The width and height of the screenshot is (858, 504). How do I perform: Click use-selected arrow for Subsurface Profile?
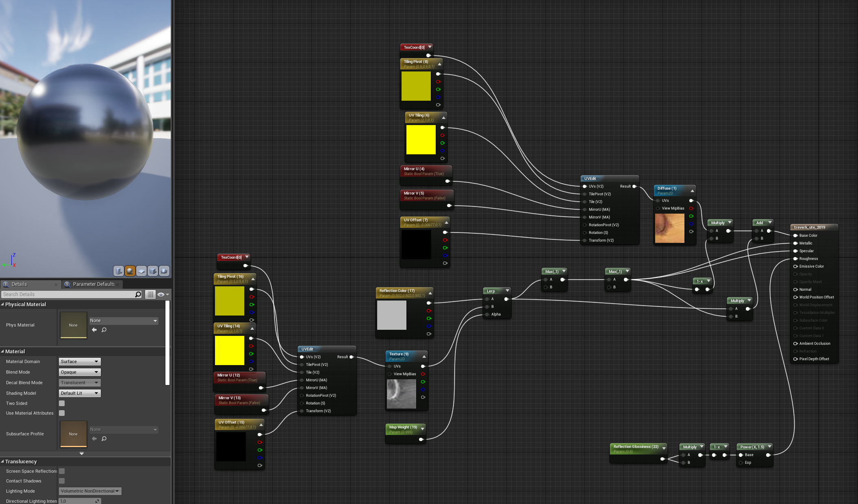click(94, 439)
